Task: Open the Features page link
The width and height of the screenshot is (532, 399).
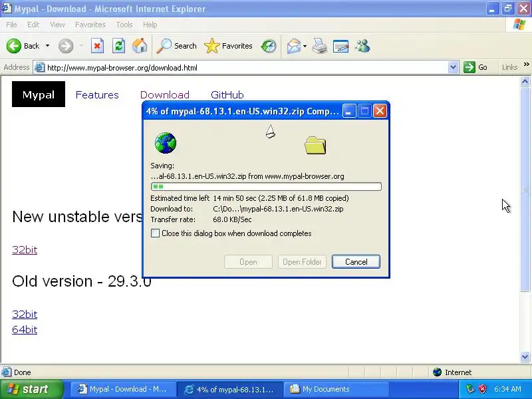Action: tap(97, 94)
